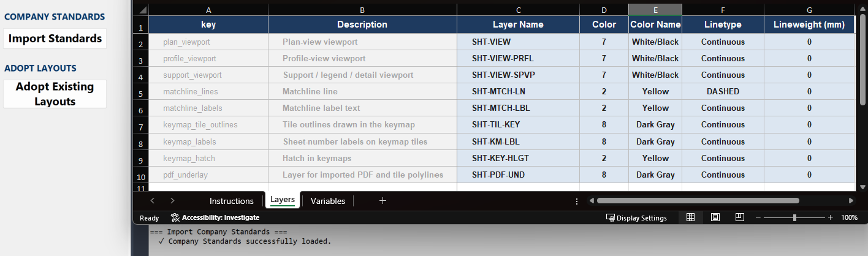The width and height of the screenshot is (868, 256).
Task: Click cell SHT-VIEW-SPVP
Action: (519, 75)
